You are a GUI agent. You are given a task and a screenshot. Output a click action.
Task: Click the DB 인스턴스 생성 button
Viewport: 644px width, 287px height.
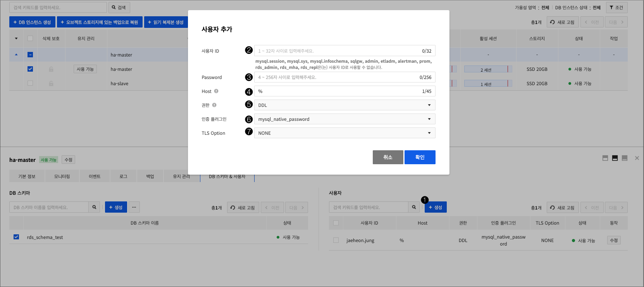click(x=32, y=22)
